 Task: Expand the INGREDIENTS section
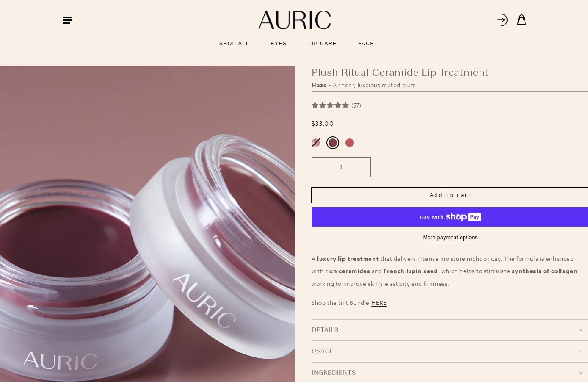450,373
